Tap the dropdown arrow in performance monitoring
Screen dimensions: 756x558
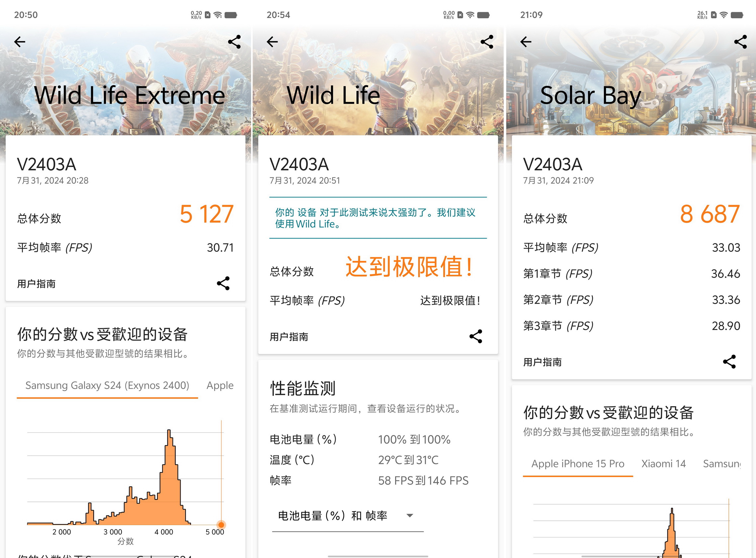click(x=410, y=516)
